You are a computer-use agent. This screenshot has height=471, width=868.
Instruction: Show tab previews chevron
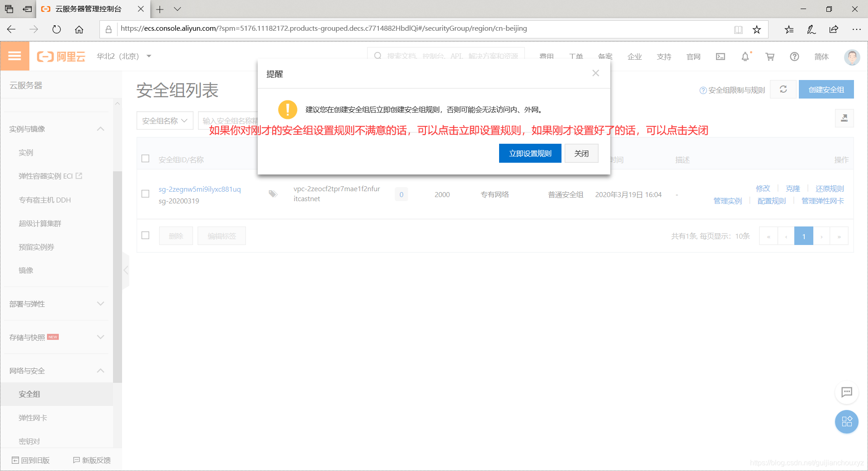click(177, 9)
